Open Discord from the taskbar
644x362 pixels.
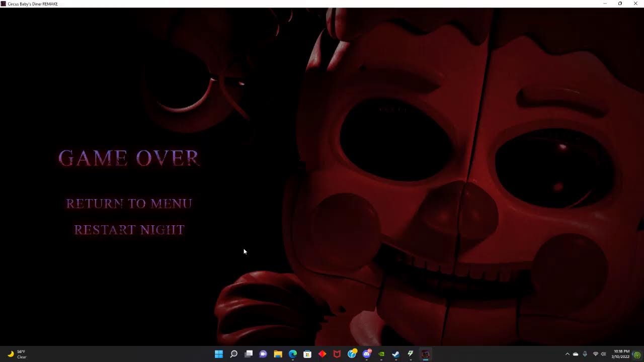[x=367, y=354]
